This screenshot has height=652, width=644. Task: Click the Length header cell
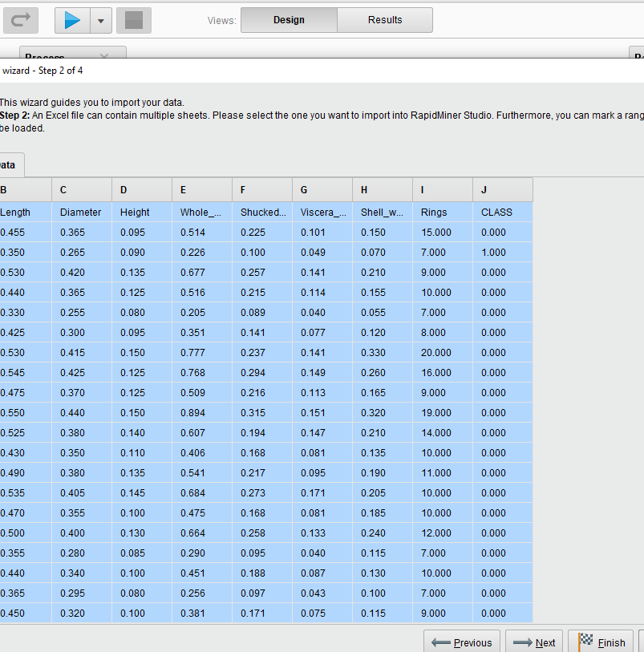coord(26,212)
